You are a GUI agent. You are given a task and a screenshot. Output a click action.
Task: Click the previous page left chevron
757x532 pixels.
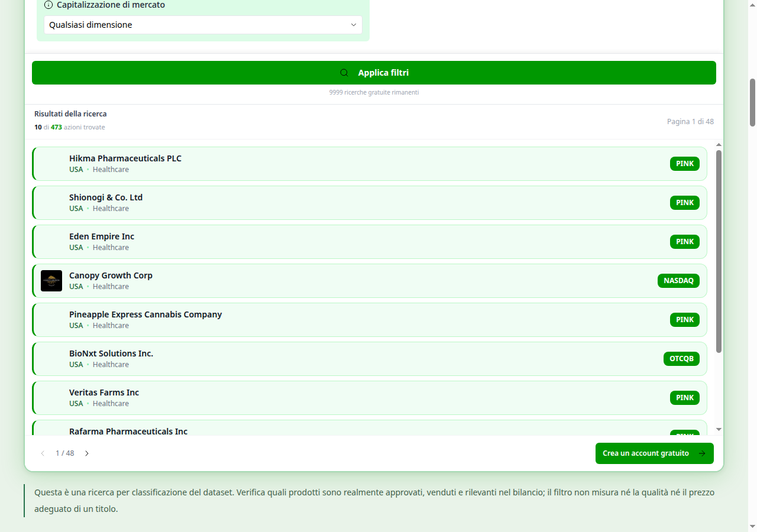tap(43, 453)
